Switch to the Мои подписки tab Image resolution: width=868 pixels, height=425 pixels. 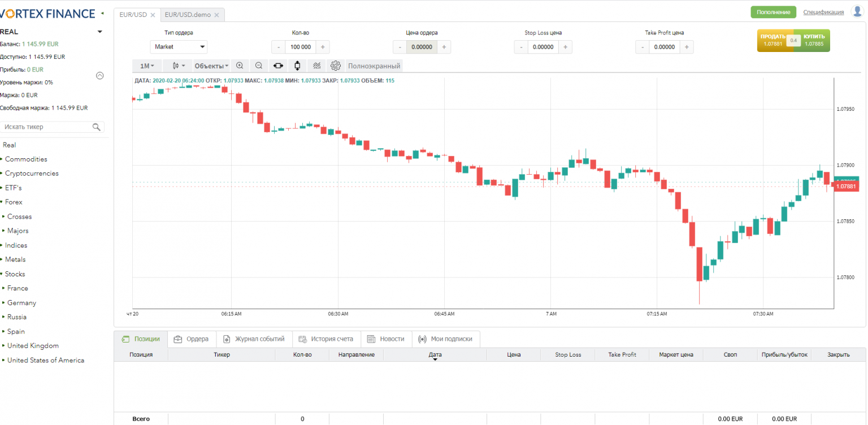(x=445, y=339)
